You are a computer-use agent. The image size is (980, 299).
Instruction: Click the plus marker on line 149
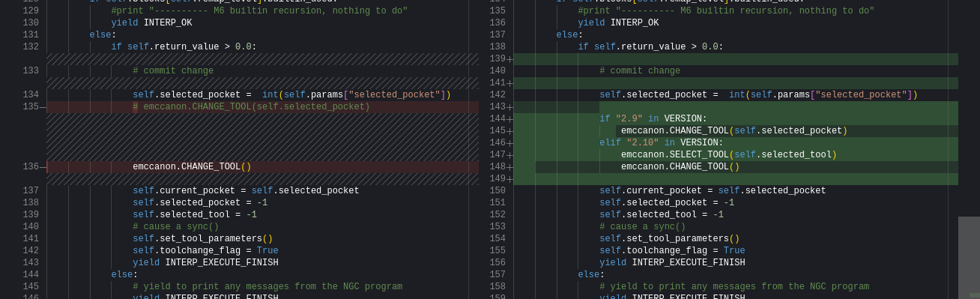pyautogui.click(x=510, y=179)
